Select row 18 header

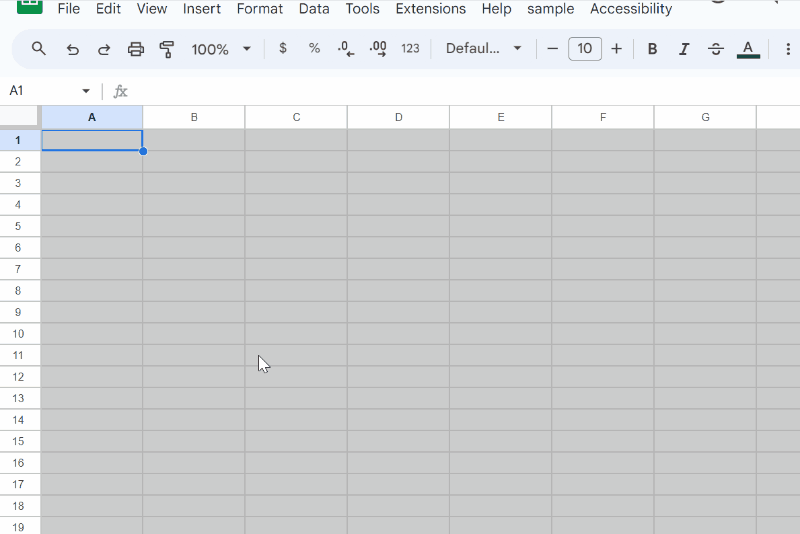[x=20, y=506]
